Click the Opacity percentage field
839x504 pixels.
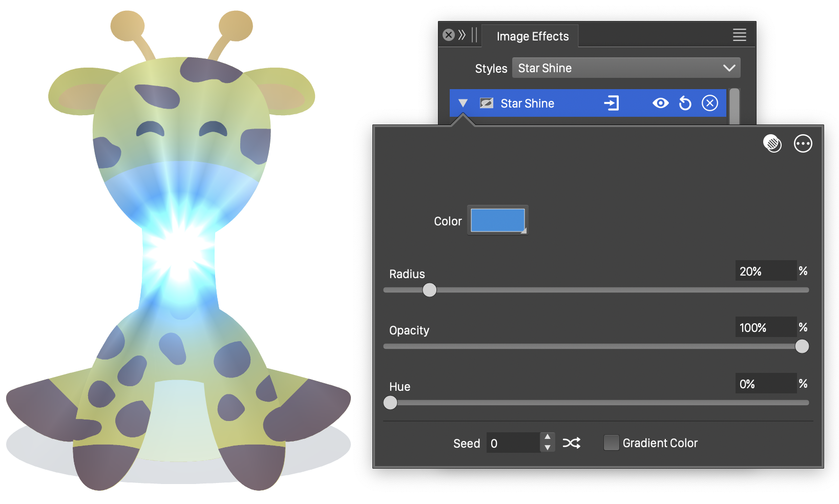pos(765,328)
